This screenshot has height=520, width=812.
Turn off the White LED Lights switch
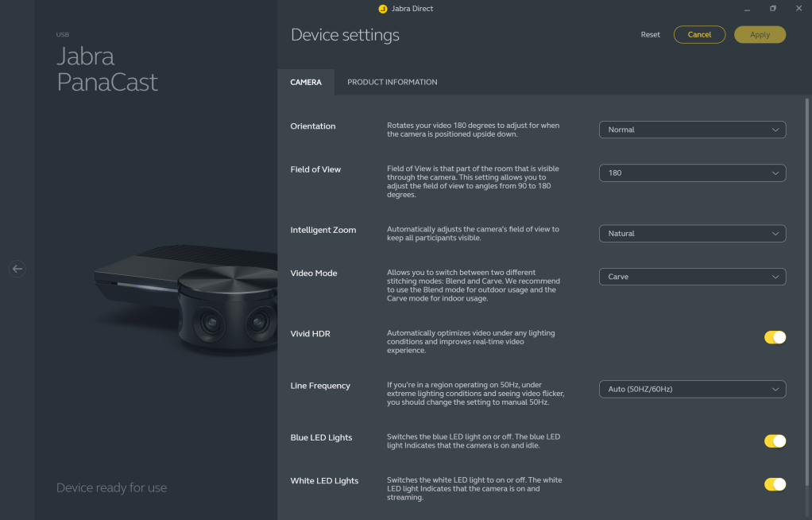(775, 484)
